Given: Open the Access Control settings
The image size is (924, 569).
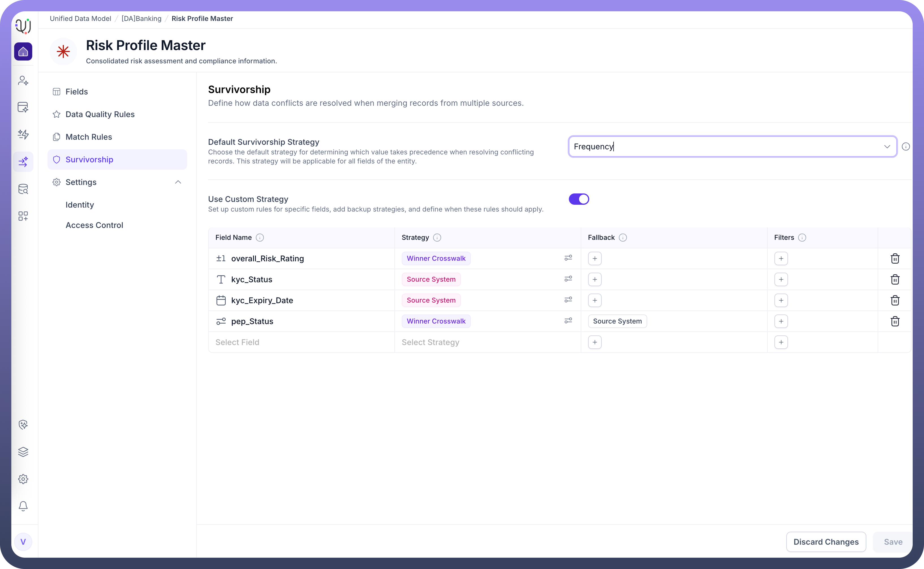Looking at the screenshot, I should tap(94, 225).
